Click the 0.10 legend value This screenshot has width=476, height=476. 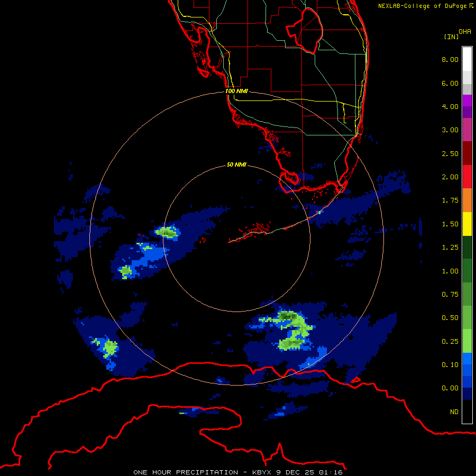pyautogui.click(x=450, y=365)
